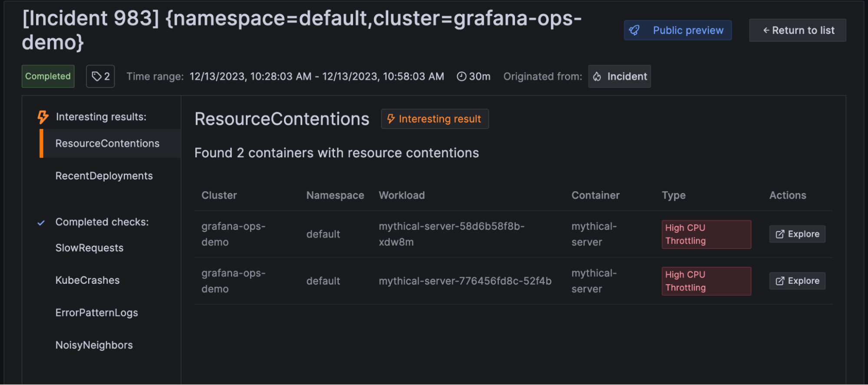Click the Return to list button
The height and width of the screenshot is (385, 868).
click(x=798, y=30)
